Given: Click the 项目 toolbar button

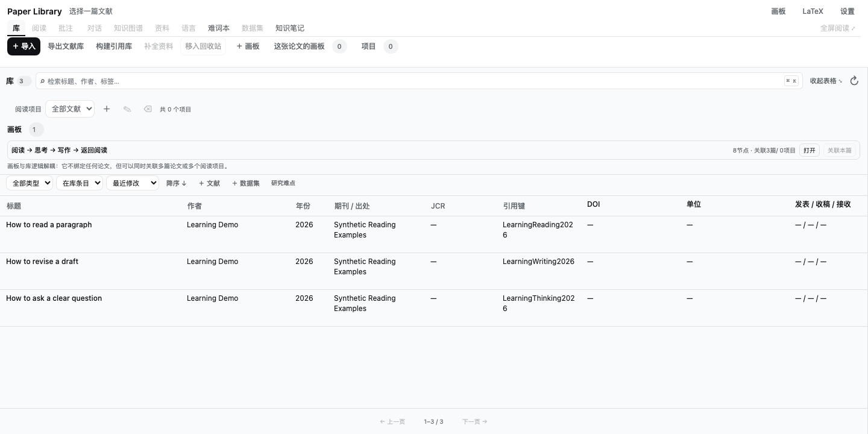Looking at the screenshot, I should (x=379, y=46).
